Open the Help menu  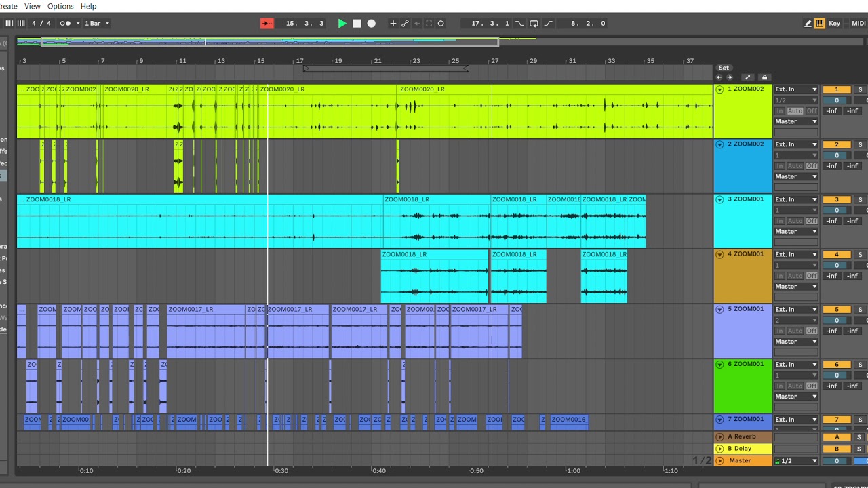coord(88,6)
